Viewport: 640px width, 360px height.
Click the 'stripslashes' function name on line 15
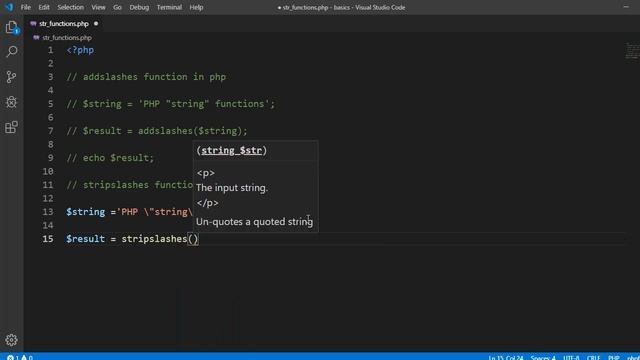pos(154,239)
